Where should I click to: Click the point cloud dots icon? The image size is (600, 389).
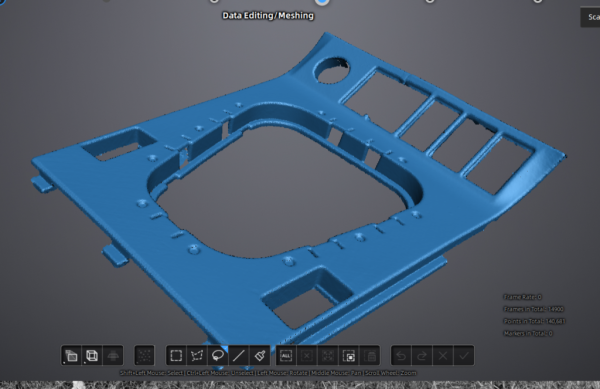coord(145,356)
